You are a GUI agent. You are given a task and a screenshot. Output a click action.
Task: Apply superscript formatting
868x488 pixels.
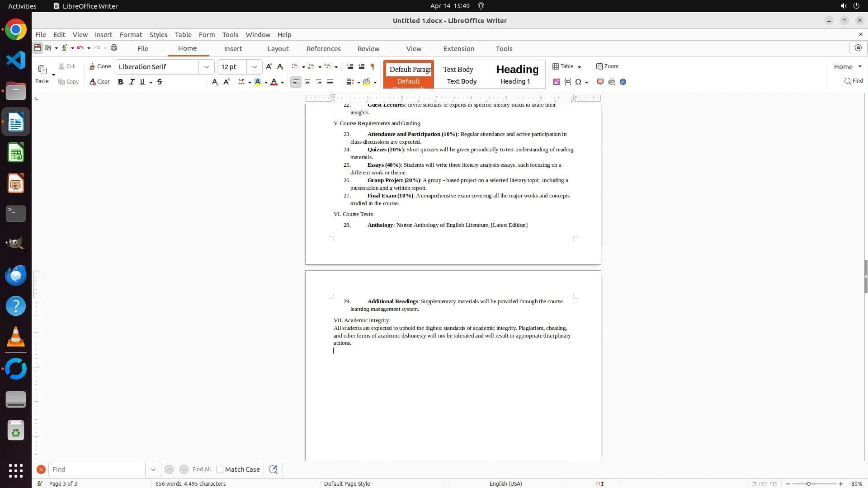[226, 82]
